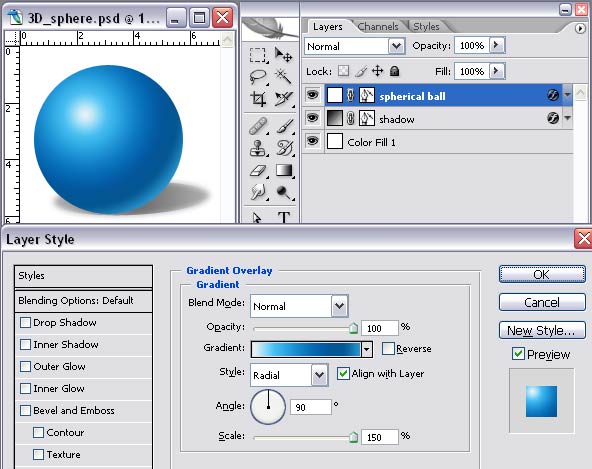Click the Angle value field
The height and width of the screenshot is (469, 592).
click(x=310, y=407)
